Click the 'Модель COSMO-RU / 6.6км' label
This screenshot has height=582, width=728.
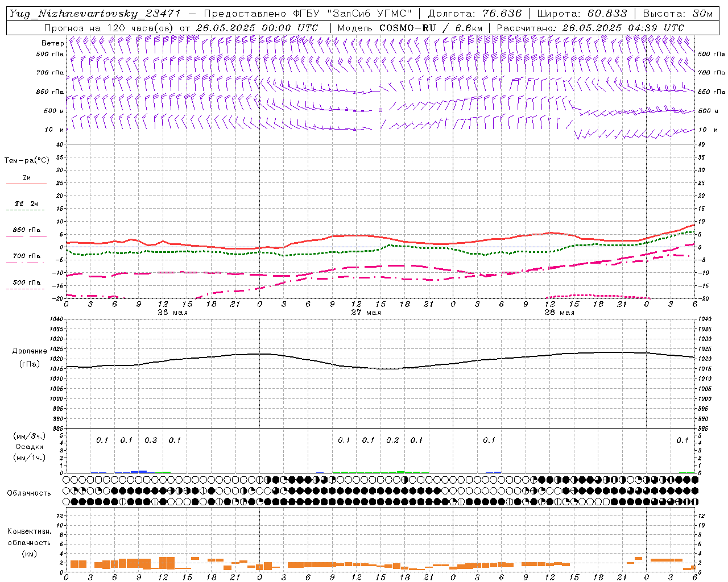[410, 28]
